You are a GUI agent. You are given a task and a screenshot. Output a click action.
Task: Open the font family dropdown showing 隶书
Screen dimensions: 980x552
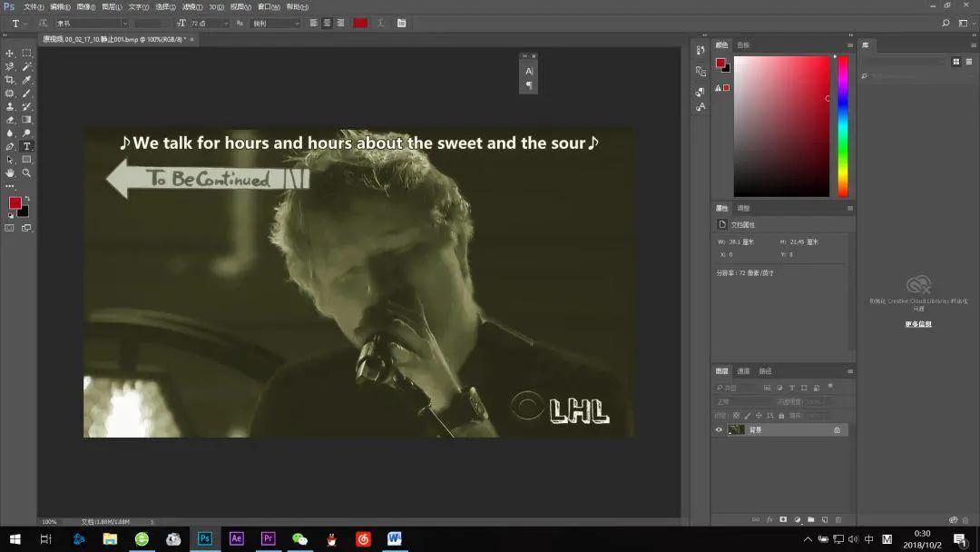(91, 23)
